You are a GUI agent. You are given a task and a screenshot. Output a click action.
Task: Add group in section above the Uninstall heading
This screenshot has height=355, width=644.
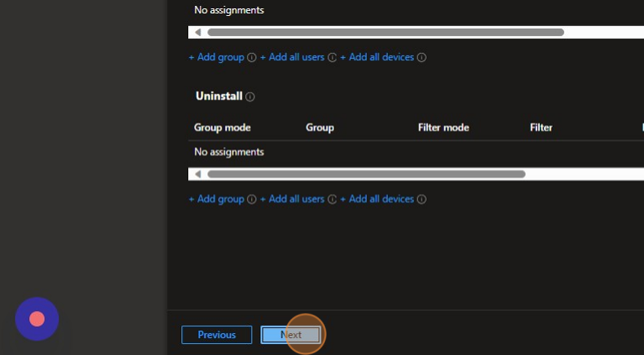click(x=217, y=58)
